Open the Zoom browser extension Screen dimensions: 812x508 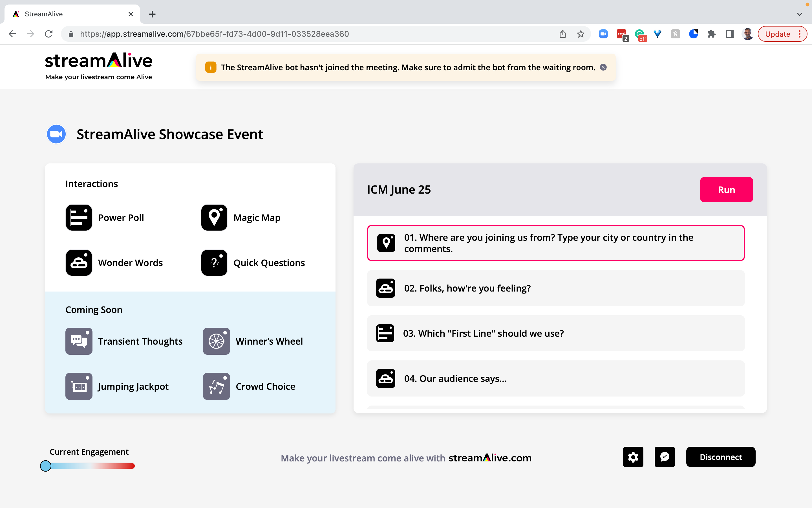603,34
